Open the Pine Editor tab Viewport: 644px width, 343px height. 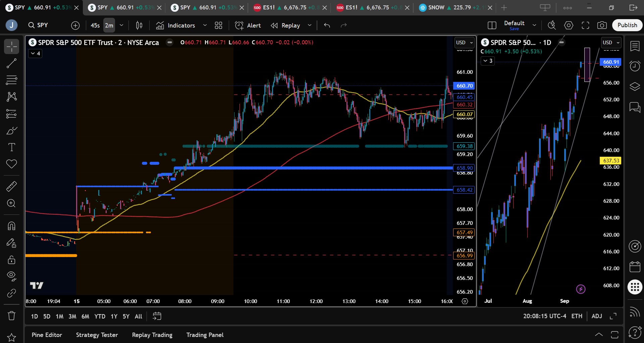[x=47, y=335]
